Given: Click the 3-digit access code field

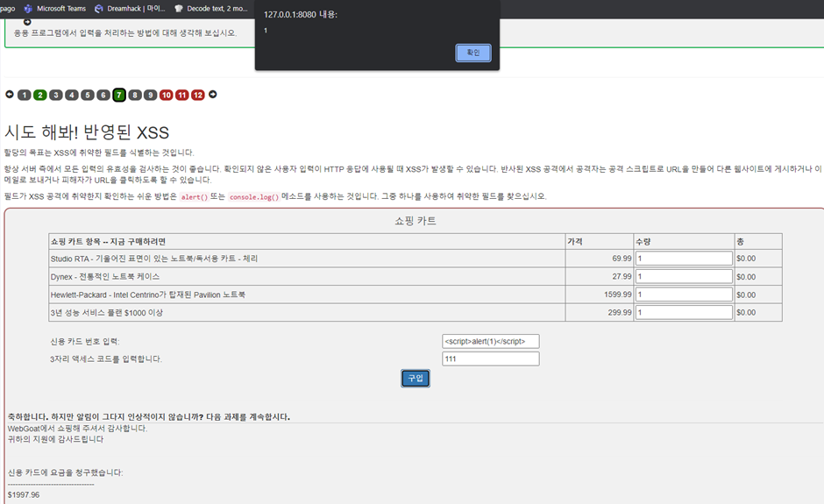Looking at the screenshot, I should tap(491, 359).
